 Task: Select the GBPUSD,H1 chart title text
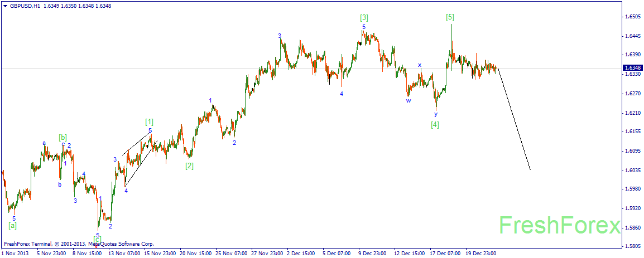click(24, 6)
